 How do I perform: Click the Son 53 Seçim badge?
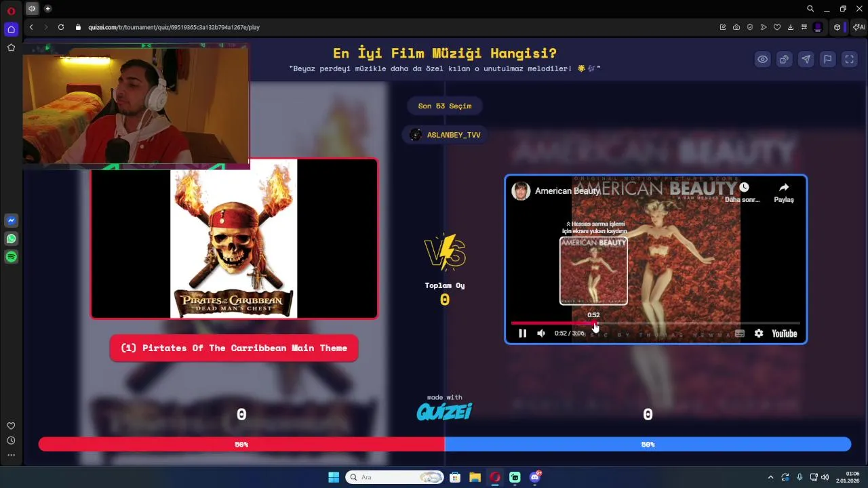[445, 106]
